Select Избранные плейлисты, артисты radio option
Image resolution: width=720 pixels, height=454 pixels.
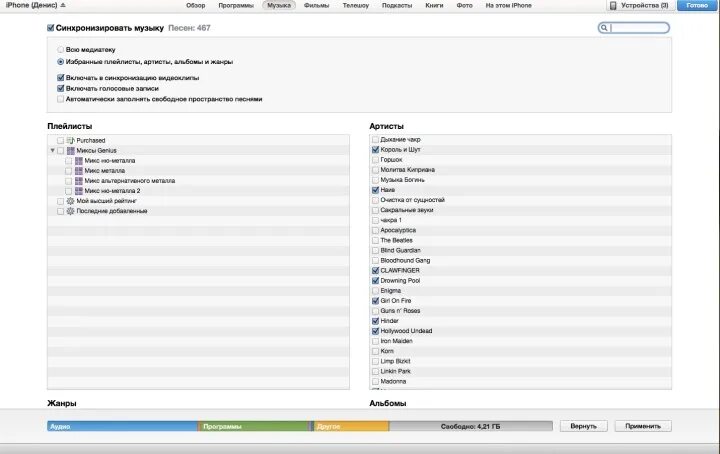tap(60, 62)
